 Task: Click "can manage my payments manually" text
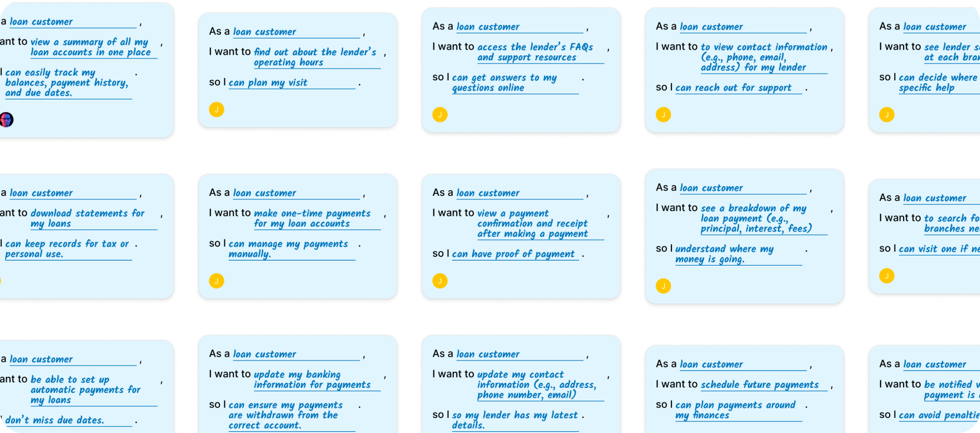click(288, 249)
